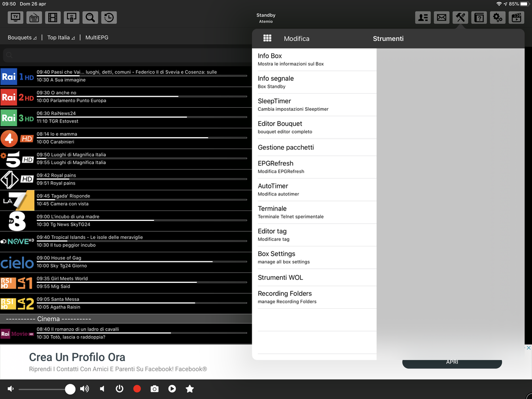Open EPGRefresh entry
Viewport: 532px width, 399px height.
point(314,167)
